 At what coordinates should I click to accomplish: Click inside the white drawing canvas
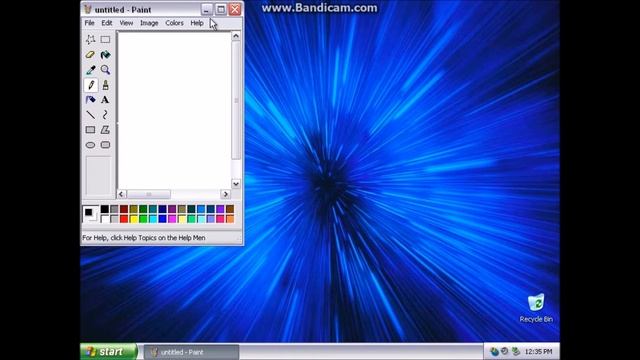(174, 110)
